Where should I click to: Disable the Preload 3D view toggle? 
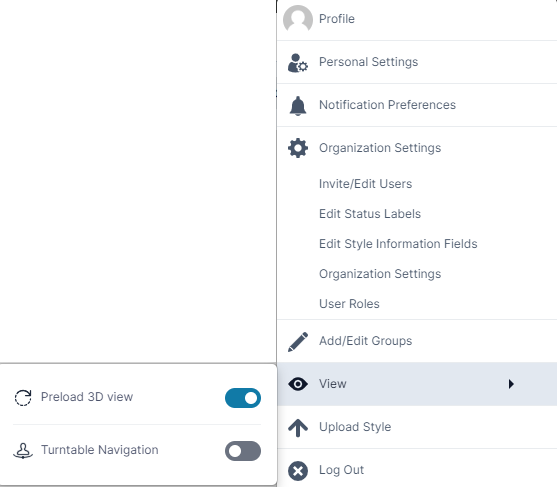click(243, 398)
